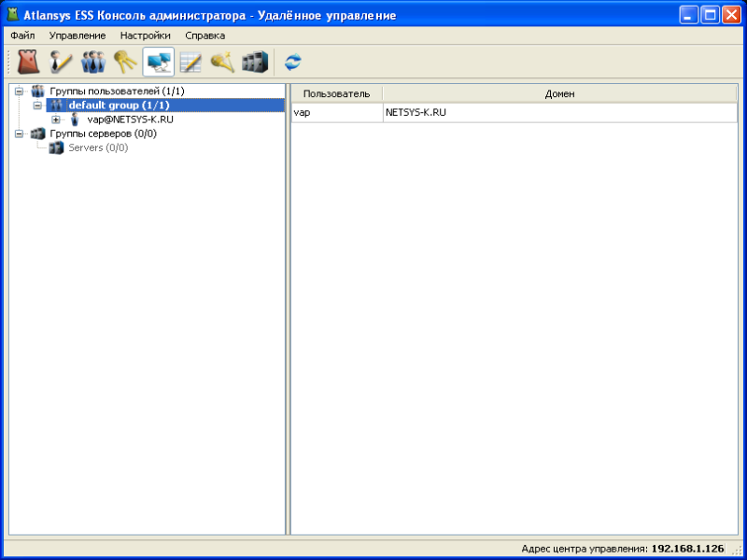Select vap@NETSYS-K.RU in the tree
The height and width of the screenshot is (560, 747).
tap(130, 119)
